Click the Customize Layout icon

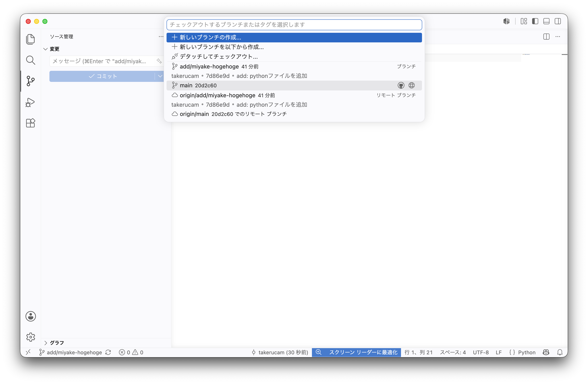(x=524, y=21)
